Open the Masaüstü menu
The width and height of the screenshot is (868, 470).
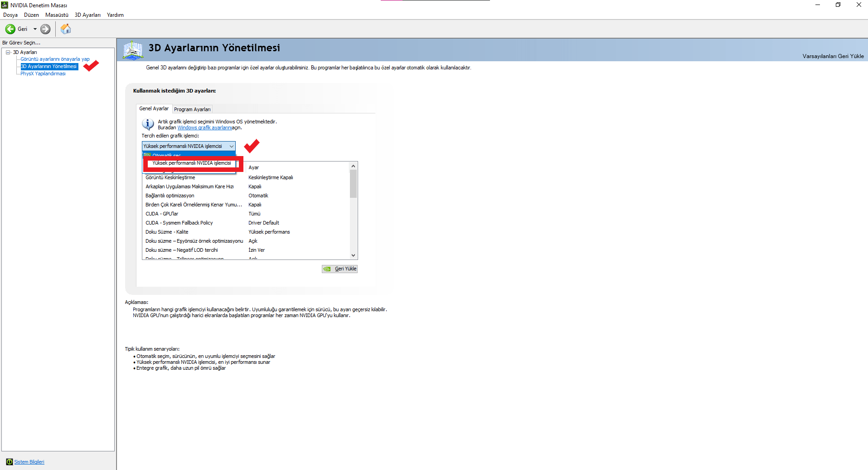[x=57, y=15]
